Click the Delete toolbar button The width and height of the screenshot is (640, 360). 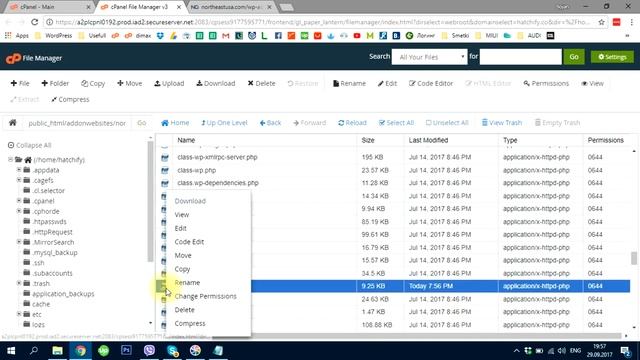[261, 83]
